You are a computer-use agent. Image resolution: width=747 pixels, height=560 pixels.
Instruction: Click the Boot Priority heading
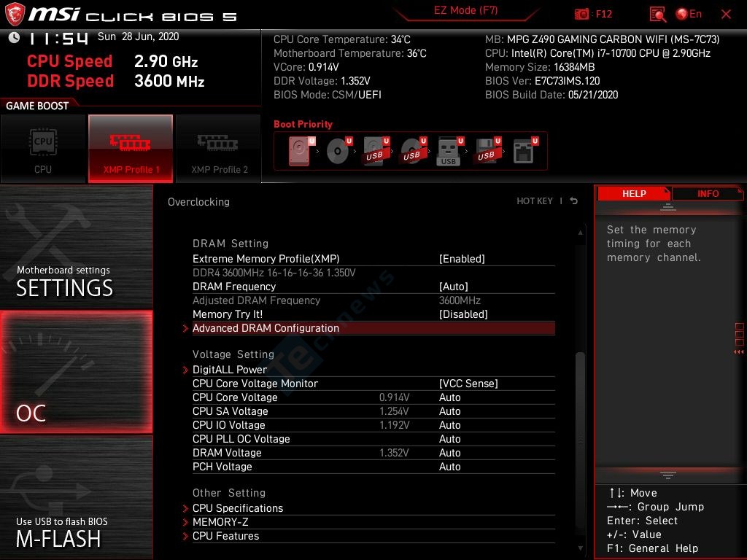coord(303,124)
